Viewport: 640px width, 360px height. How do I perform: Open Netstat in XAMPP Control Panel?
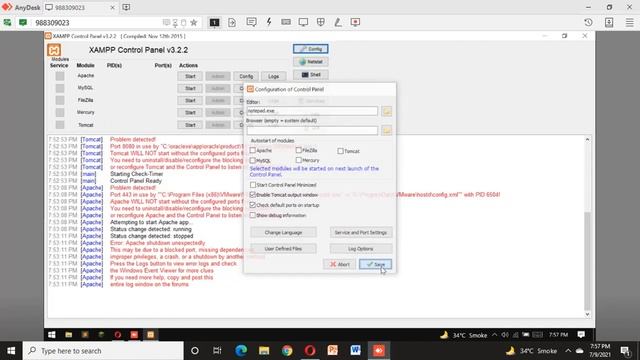pos(310,62)
